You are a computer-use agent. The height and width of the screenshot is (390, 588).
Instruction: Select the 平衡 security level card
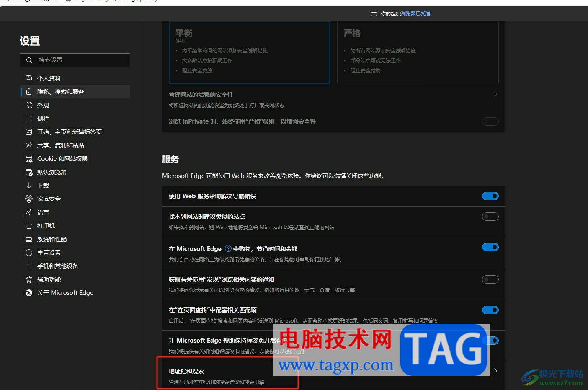(250, 52)
